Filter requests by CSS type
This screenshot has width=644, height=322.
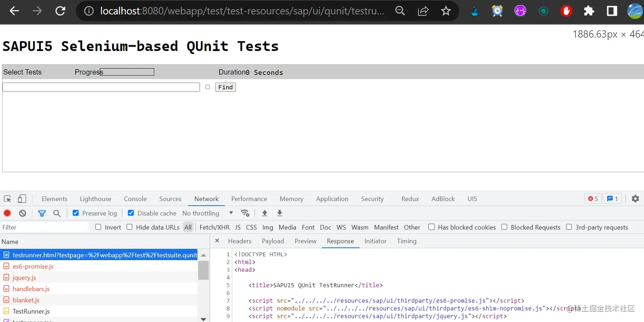251,227
